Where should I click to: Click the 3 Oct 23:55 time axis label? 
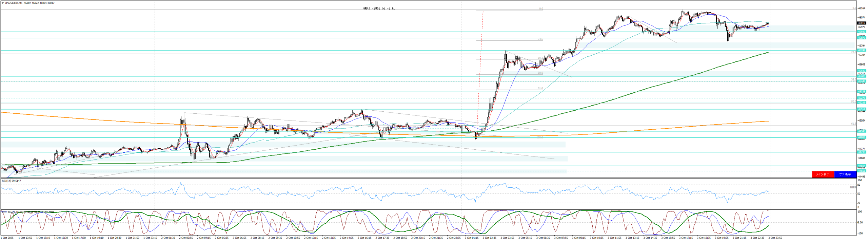point(775,238)
